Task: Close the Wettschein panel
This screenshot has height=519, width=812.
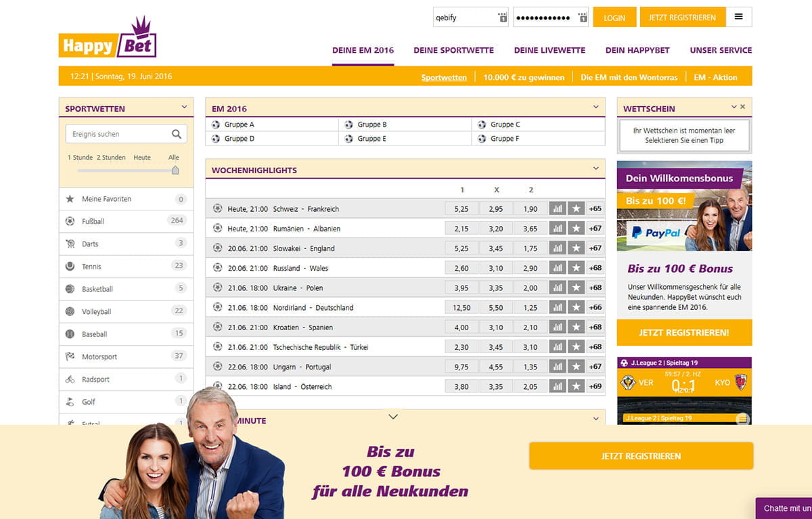Action: click(x=742, y=107)
